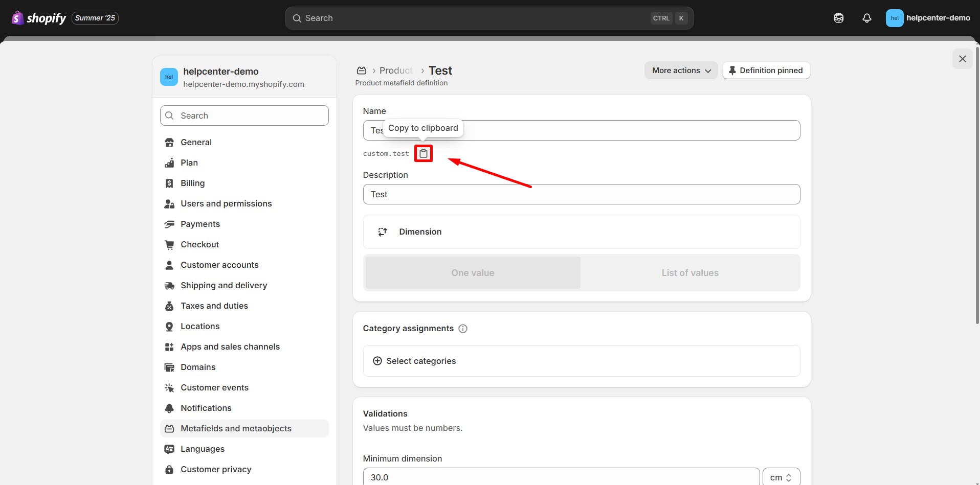Image resolution: width=980 pixels, height=485 pixels.
Task: Open the notifications bell
Action: [x=866, y=18]
